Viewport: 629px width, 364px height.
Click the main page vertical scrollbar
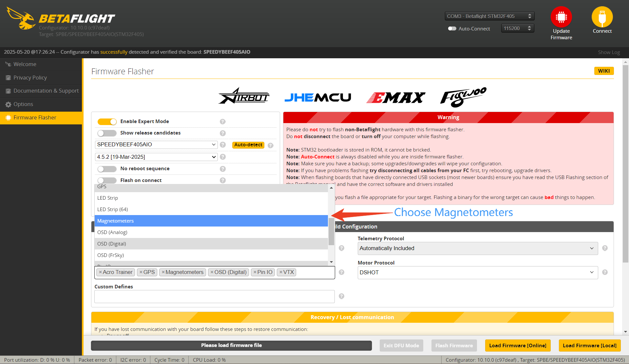point(626,164)
